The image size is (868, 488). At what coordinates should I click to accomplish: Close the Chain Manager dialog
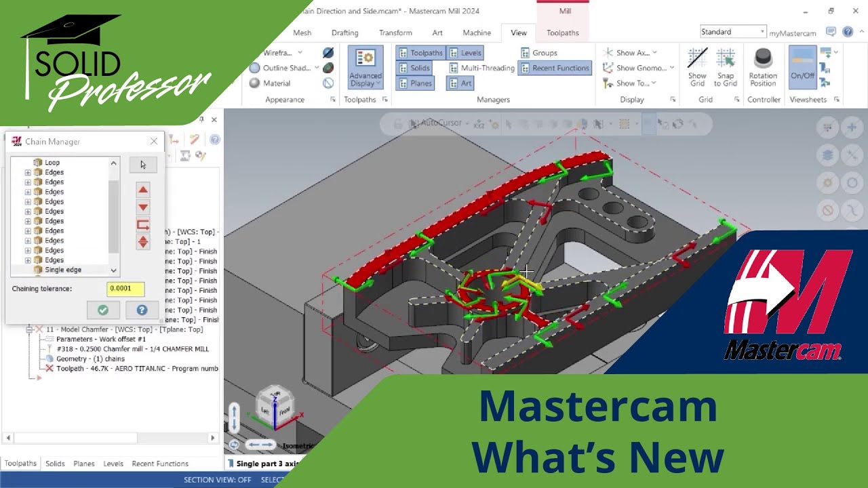click(154, 141)
